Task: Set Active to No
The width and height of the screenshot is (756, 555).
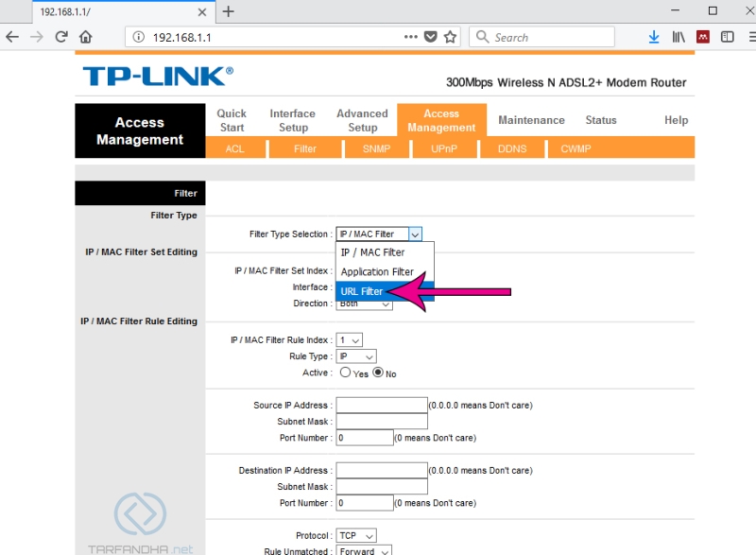Action: [x=378, y=373]
